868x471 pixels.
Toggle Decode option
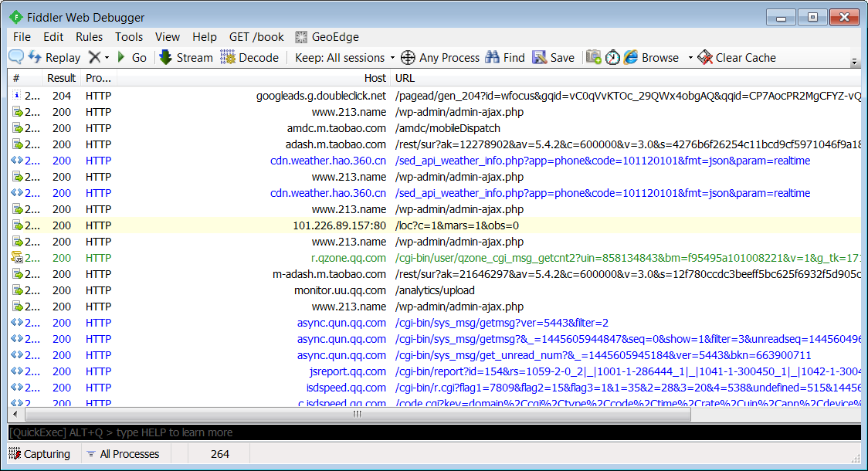[249, 57]
